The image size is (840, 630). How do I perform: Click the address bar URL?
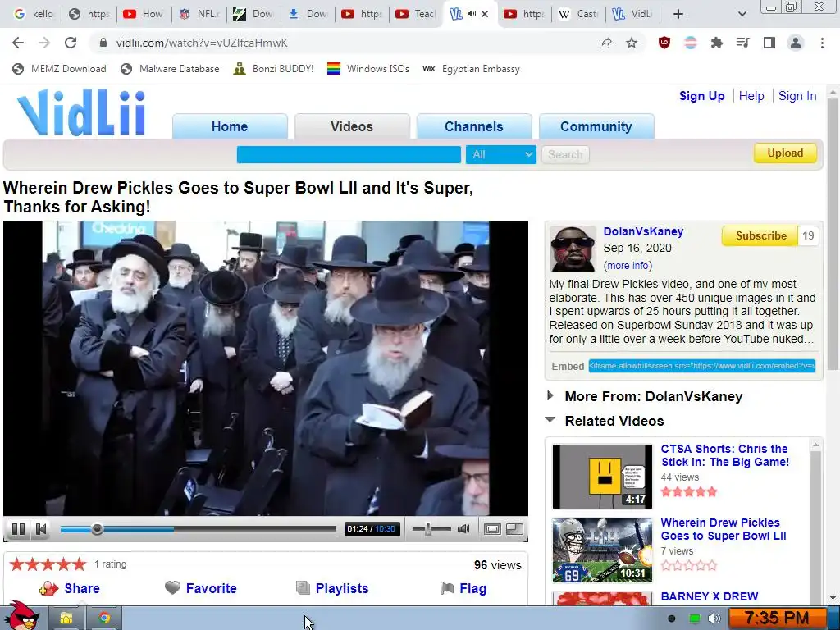202,43
